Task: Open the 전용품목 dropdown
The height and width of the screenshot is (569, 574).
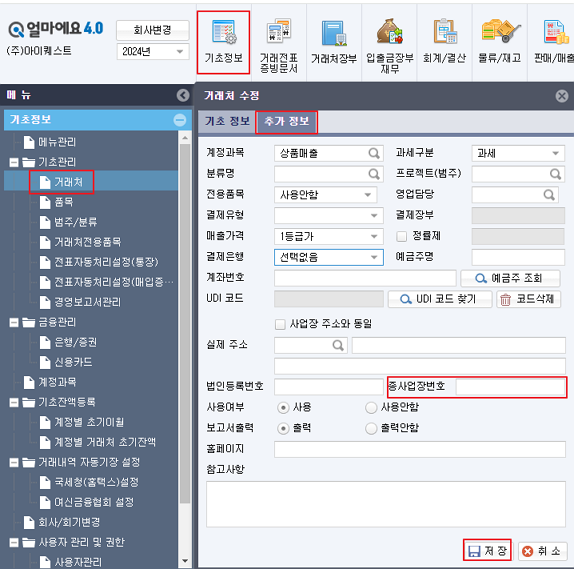Action: 325,195
